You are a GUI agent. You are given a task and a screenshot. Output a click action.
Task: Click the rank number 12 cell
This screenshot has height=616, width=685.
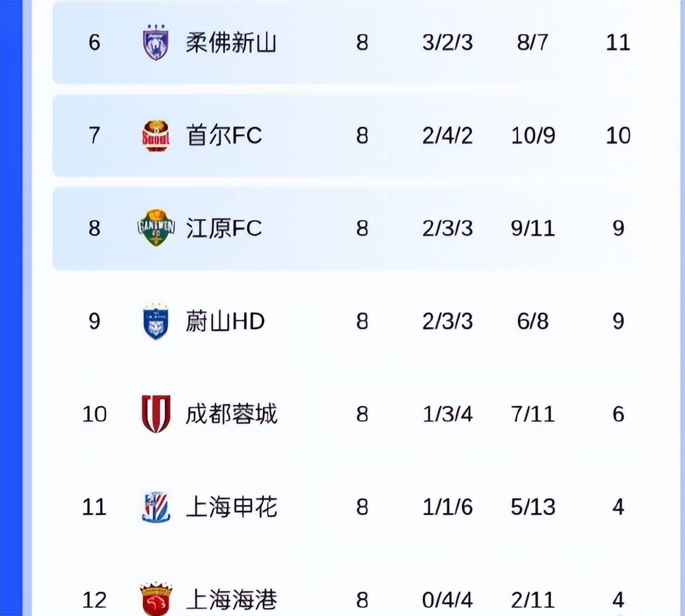94,600
